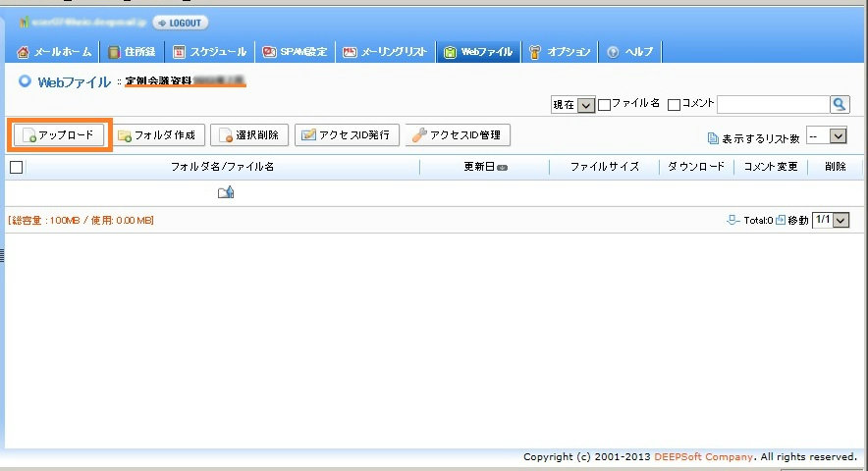Enable the ファイル名 search checkbox
The image size is (868, 471).
pyautogui.click(x=605, y=105)
